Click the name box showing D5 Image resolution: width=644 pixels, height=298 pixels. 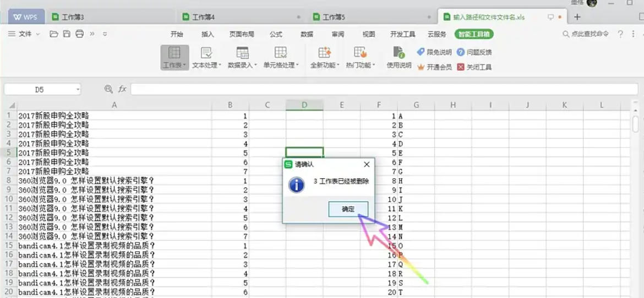point(40,90)
